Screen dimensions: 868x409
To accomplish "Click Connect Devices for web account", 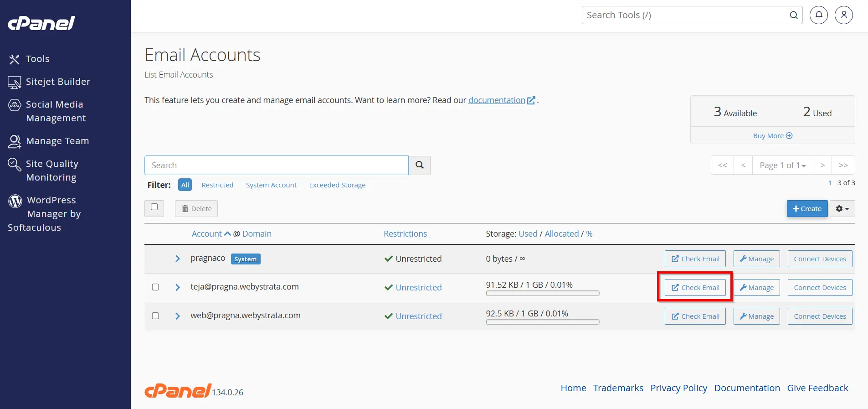I will (x=820, y=316).
